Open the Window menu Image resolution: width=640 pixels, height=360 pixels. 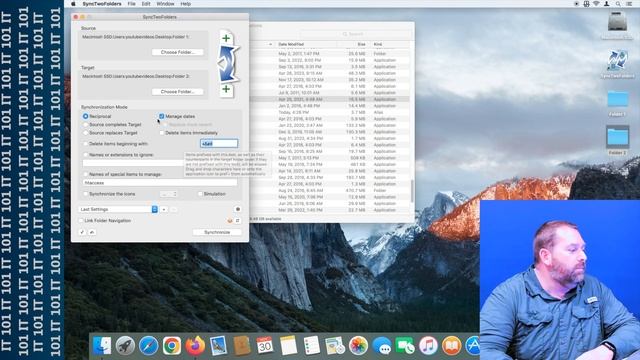[165, 4]
